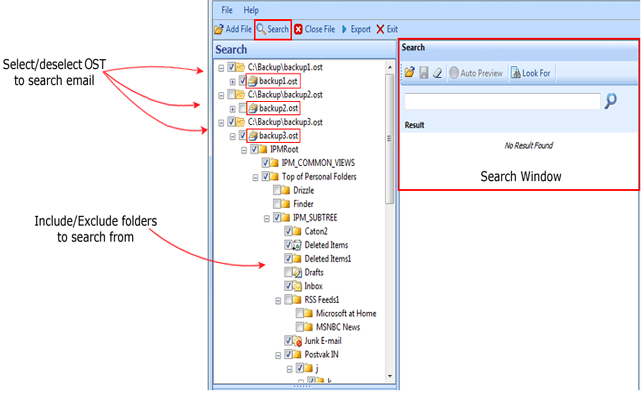Click the Drafts folder icon
Image resolution: width=642 pixels, height=396 pixels.
pos(297,272)
